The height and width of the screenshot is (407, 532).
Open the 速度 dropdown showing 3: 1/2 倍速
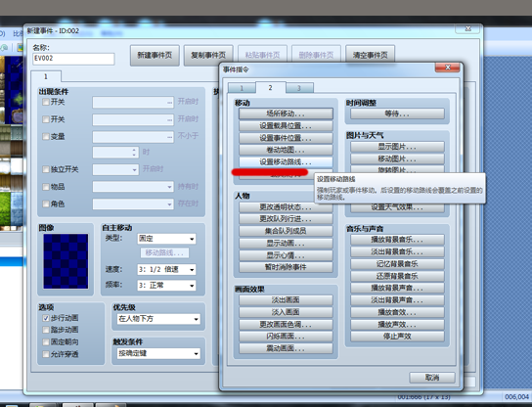pyautogui.click(x=166, y=269)
